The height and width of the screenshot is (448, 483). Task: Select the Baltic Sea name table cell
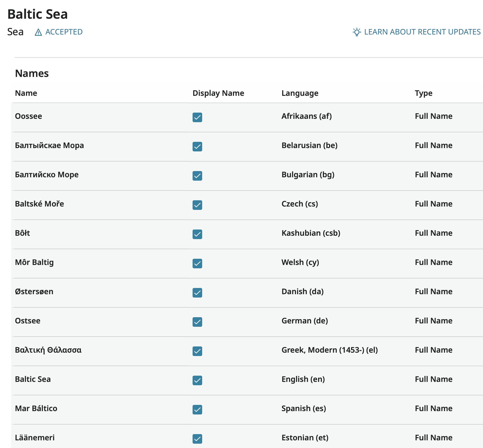(x=33, y=379)
